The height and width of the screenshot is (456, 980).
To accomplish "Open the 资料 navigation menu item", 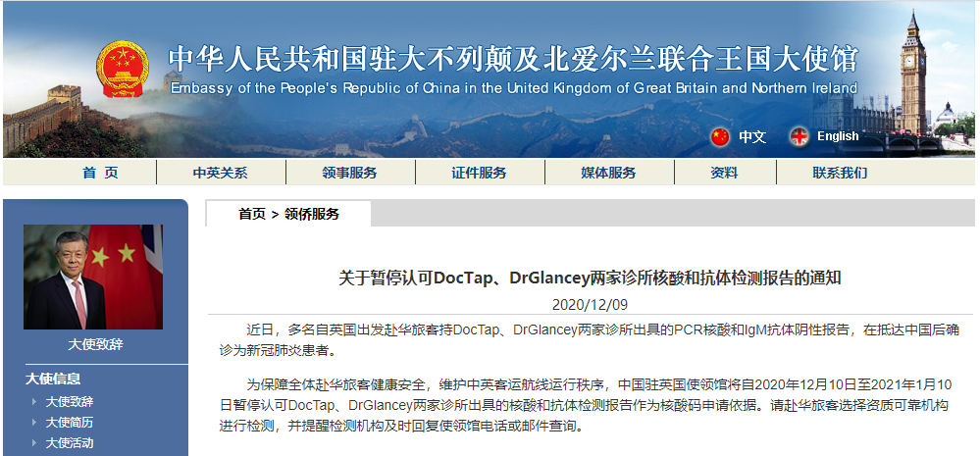I will tap(724, 173).
